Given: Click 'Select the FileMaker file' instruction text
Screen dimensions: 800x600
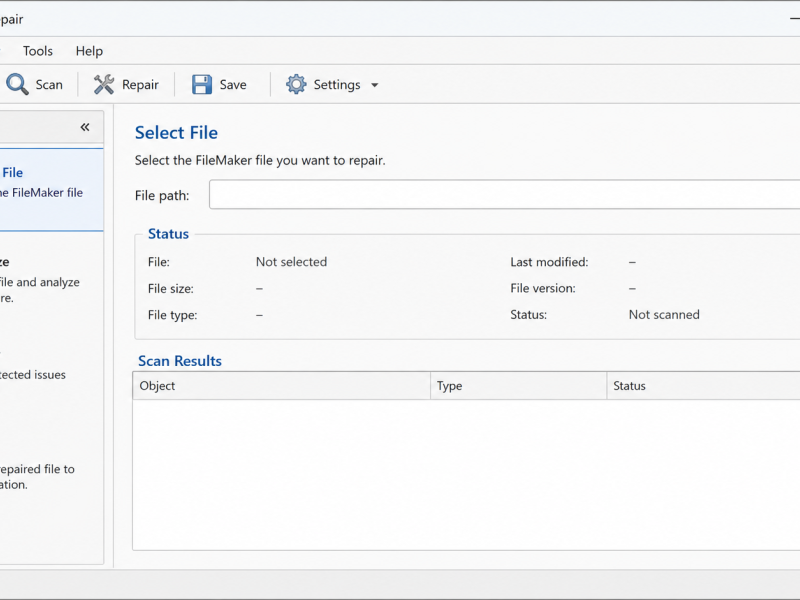Looking at the screenshot, I should (x=260, y=160).
